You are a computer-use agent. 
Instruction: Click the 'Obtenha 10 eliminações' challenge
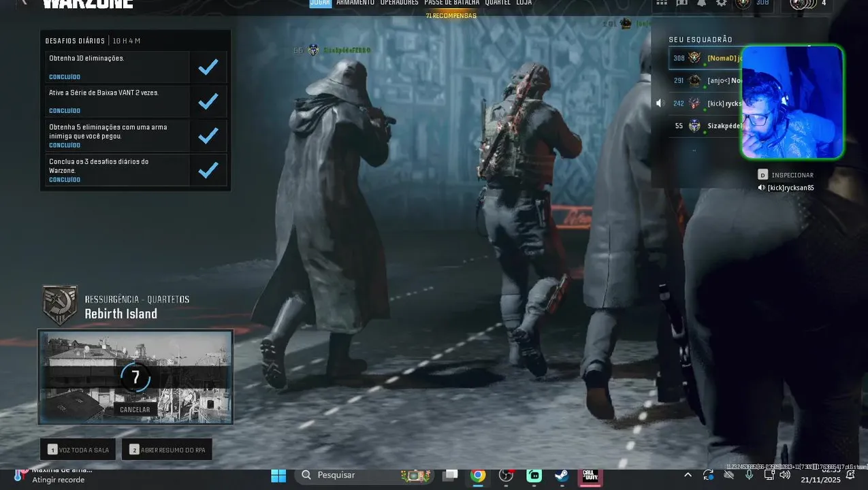(117, 67)
